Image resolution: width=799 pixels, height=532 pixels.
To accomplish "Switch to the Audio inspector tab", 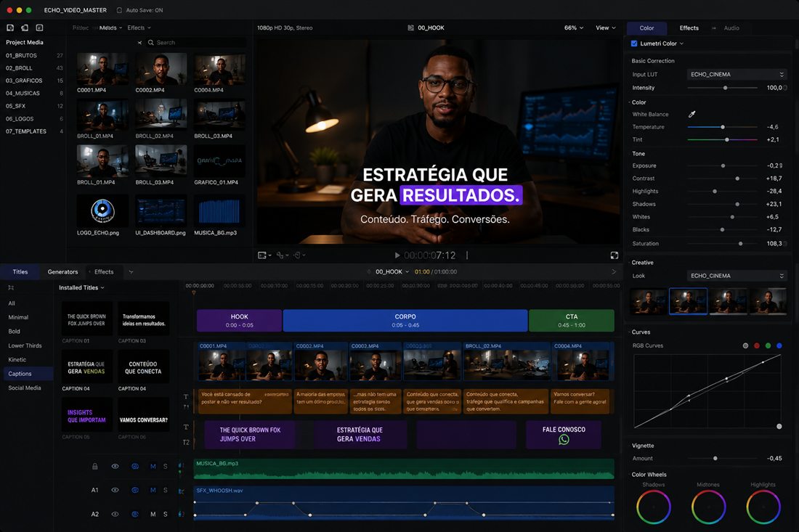I will (731, 28).
